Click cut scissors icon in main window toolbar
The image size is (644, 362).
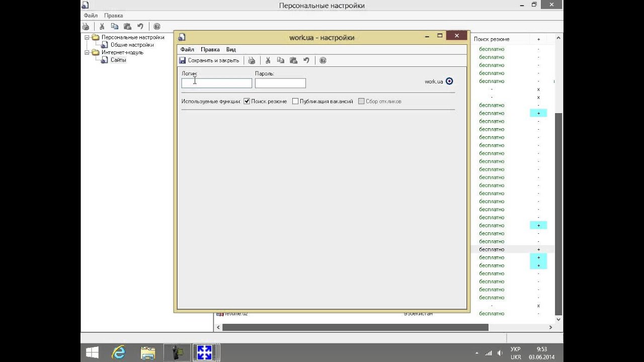[102, 27]
